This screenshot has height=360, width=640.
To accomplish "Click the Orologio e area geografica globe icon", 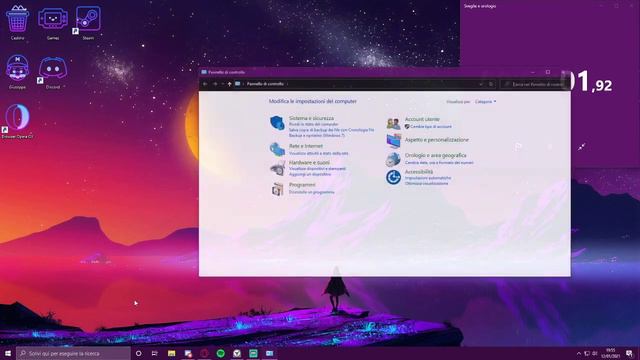I will 393,159.
